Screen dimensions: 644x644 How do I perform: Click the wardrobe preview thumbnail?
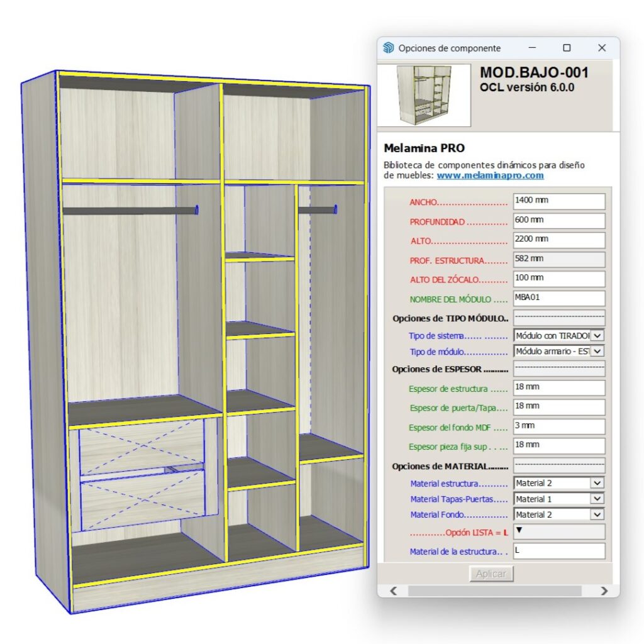click(x=424, y=96)
